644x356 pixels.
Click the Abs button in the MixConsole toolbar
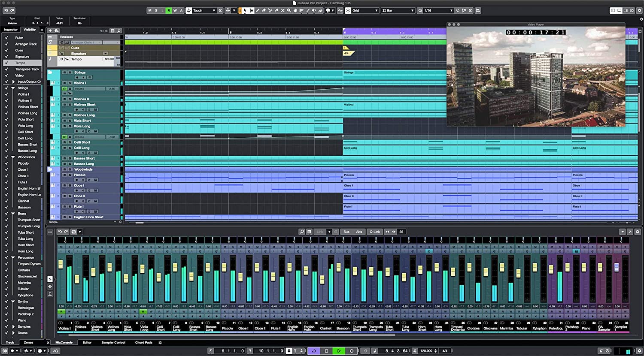(x=359, y=232)
